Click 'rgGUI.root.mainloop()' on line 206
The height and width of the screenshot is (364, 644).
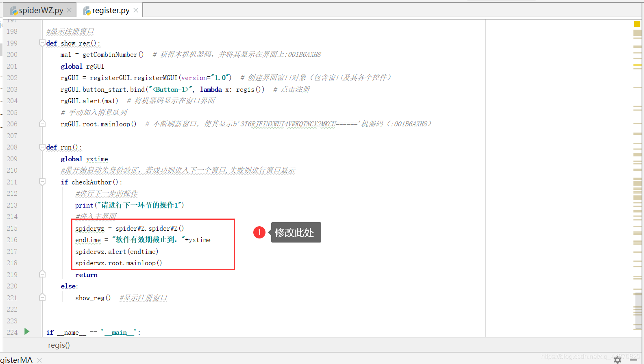pyautogui.click(x=98, y=124)
